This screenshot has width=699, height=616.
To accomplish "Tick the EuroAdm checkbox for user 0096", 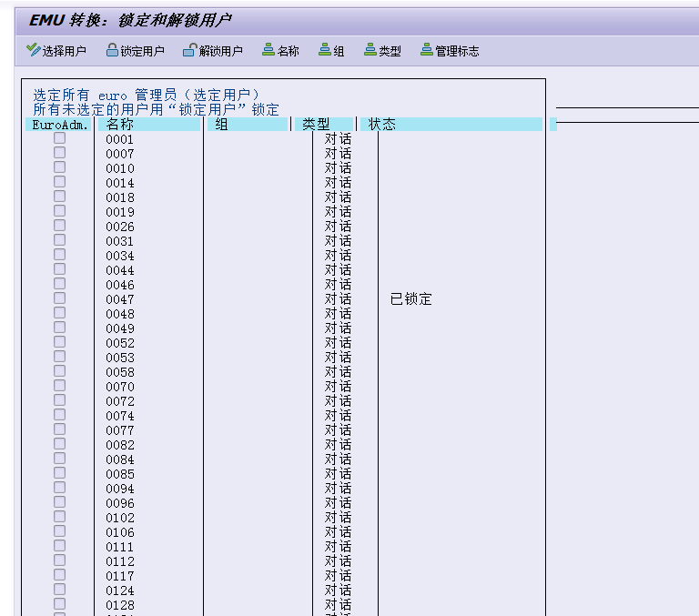I will coord(60,502).
